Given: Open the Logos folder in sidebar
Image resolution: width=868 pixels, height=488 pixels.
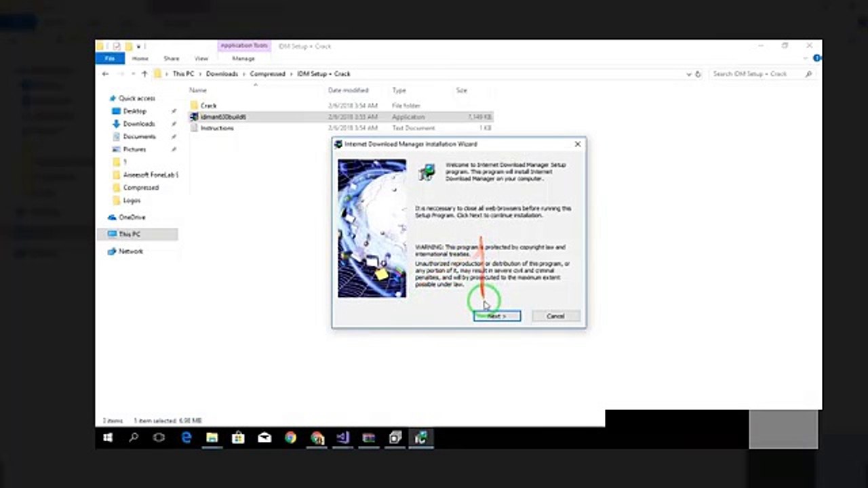Looking at the screenshot, I should pyautogui.click(x=132, y=201).
